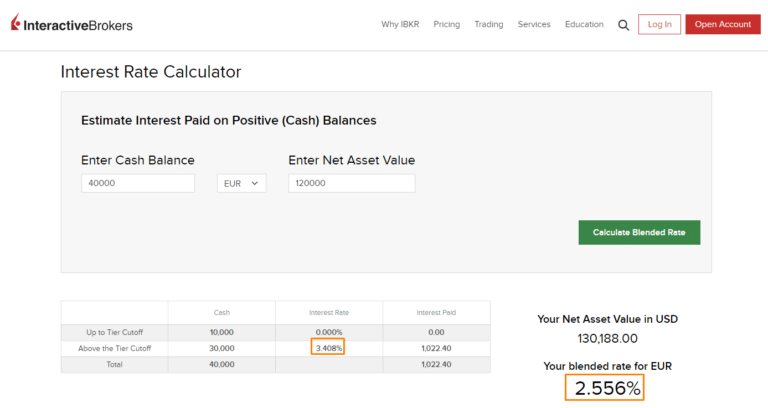Viewport: 768px width, 408px height.
Task: Click the Interest Rate column header
Action: click(x=328, y=313)
